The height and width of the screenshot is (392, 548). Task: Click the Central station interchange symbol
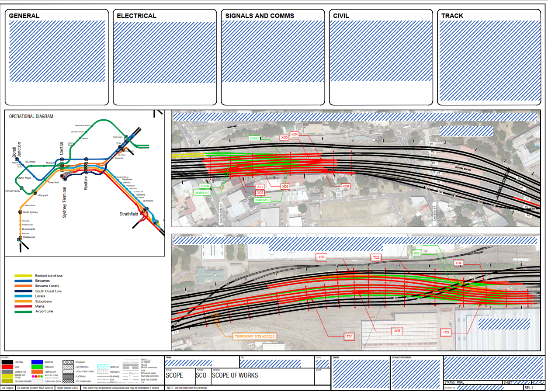click(62, 165)
